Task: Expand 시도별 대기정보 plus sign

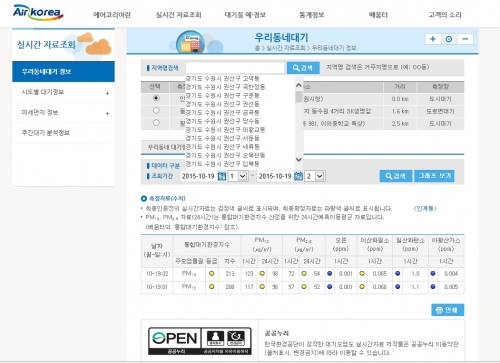Action: pos(107,93)
